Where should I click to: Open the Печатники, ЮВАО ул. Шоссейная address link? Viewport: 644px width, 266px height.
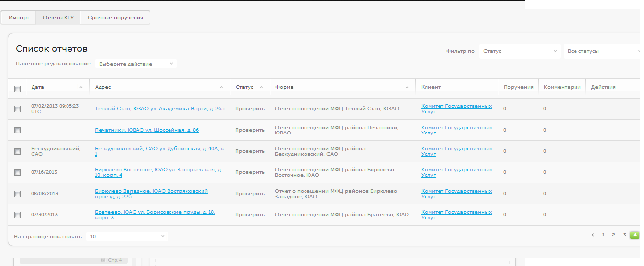coord(146,130)
